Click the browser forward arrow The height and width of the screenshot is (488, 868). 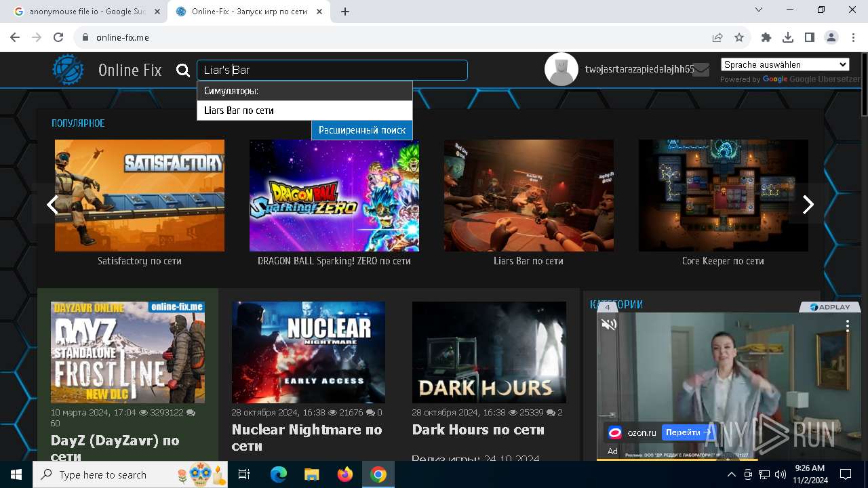coord(37,38)
